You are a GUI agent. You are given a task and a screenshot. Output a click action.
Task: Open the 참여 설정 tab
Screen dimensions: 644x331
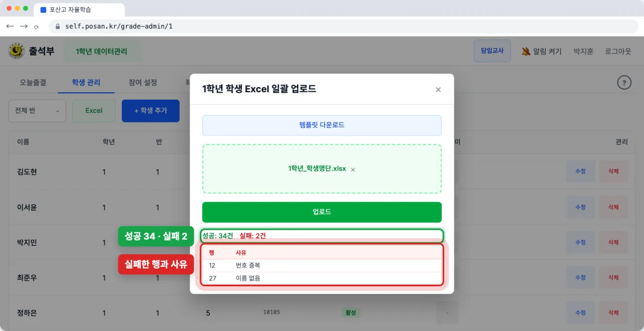point(143,83)
